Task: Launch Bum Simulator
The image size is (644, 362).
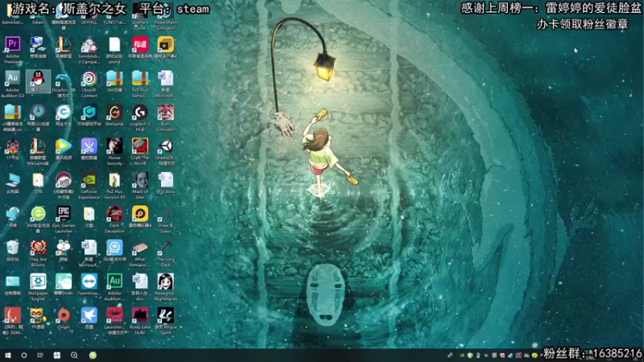Action: (166, 117)
